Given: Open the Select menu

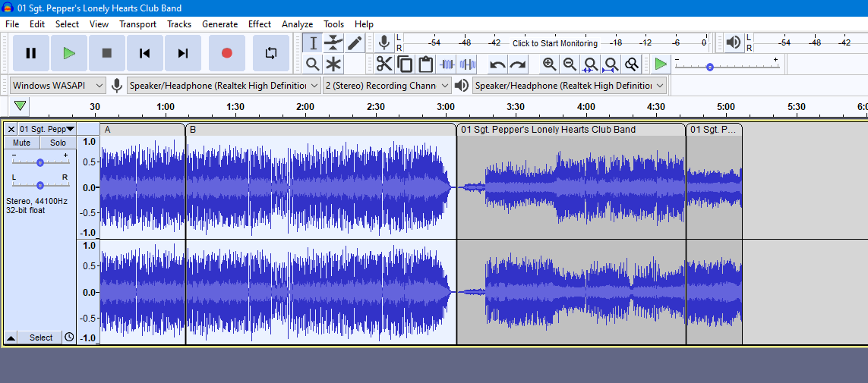Looking at the screenshot, I should (67, 24).
